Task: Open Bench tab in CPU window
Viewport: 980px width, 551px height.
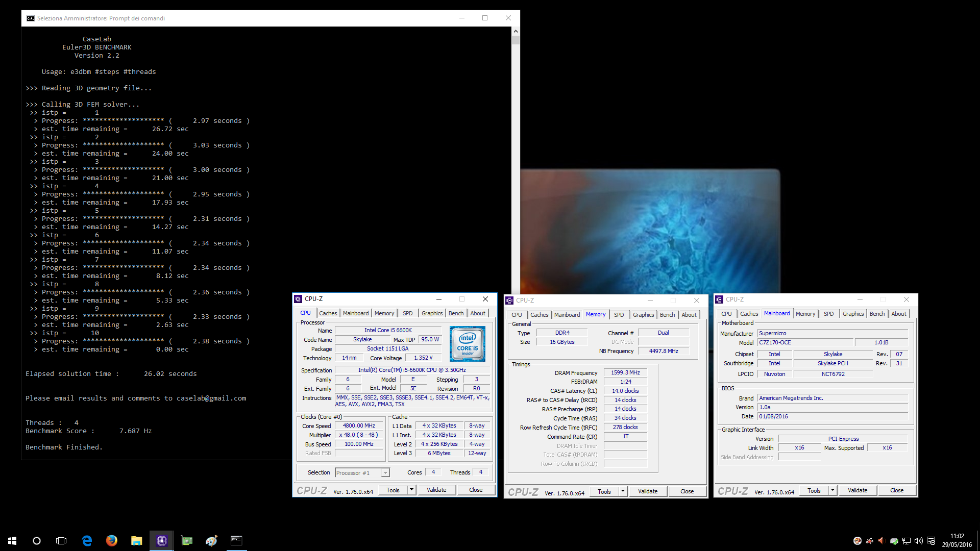Action: pos(456,313)
